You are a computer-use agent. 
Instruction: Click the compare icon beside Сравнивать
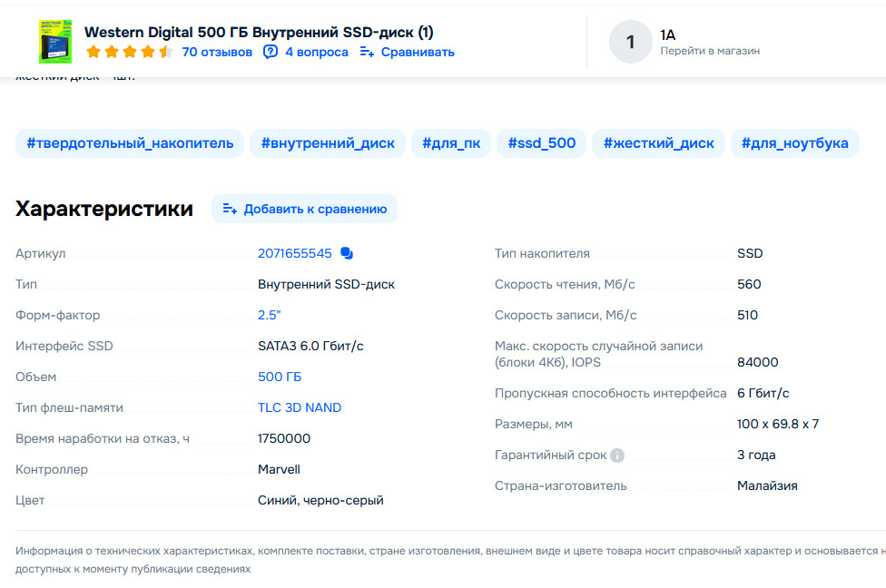pyautogui.click(x=367, y=52)
